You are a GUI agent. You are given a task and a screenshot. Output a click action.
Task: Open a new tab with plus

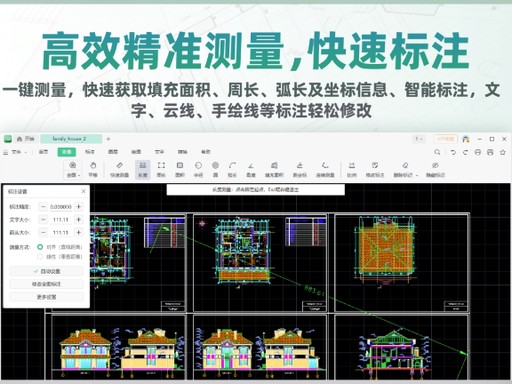[108, 139]
